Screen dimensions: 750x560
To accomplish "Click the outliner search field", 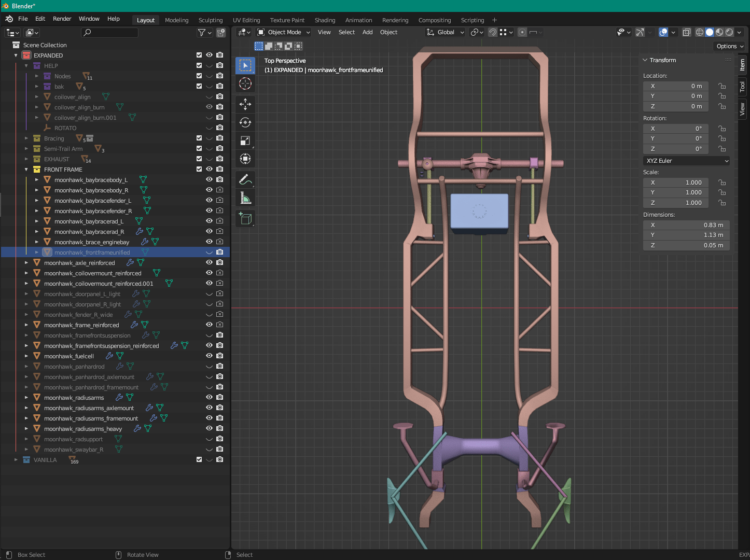I will [x=110, y=33].
